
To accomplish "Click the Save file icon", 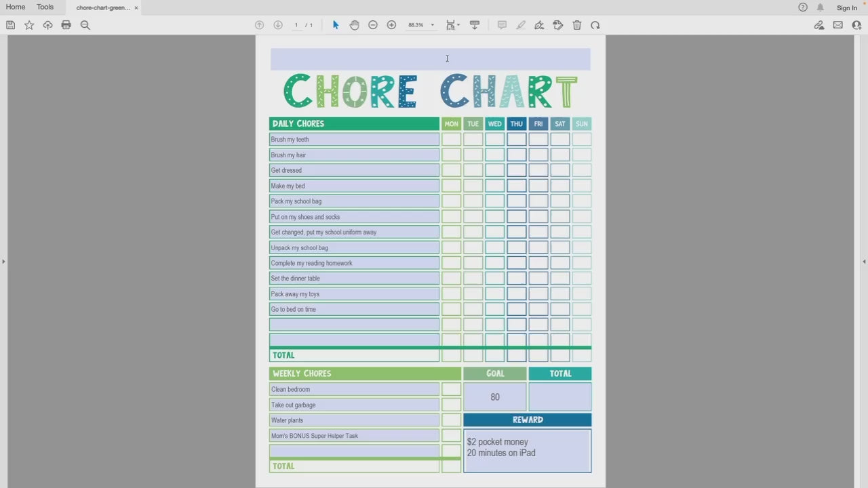I will tap(10, 25).
